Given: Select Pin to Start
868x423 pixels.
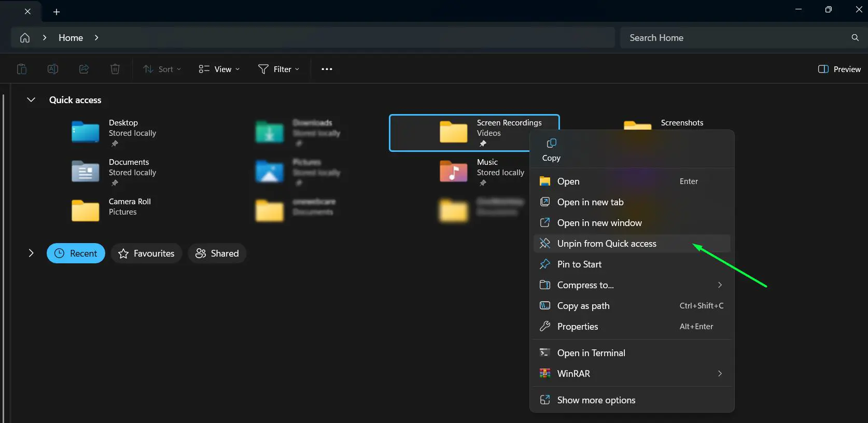Looking at the screenshot, I should [632, 264].
